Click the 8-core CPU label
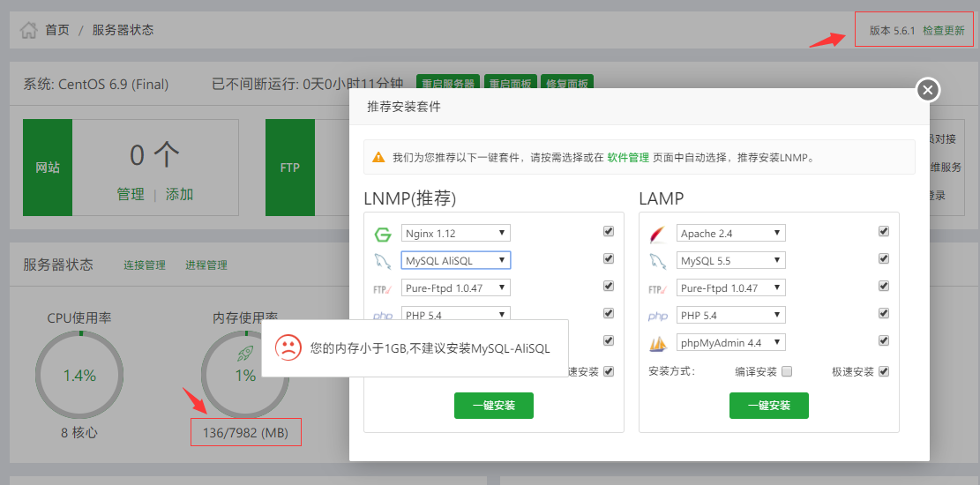This screenshot has width=980, height=485. pyautogui.click(x=79, y=432)
